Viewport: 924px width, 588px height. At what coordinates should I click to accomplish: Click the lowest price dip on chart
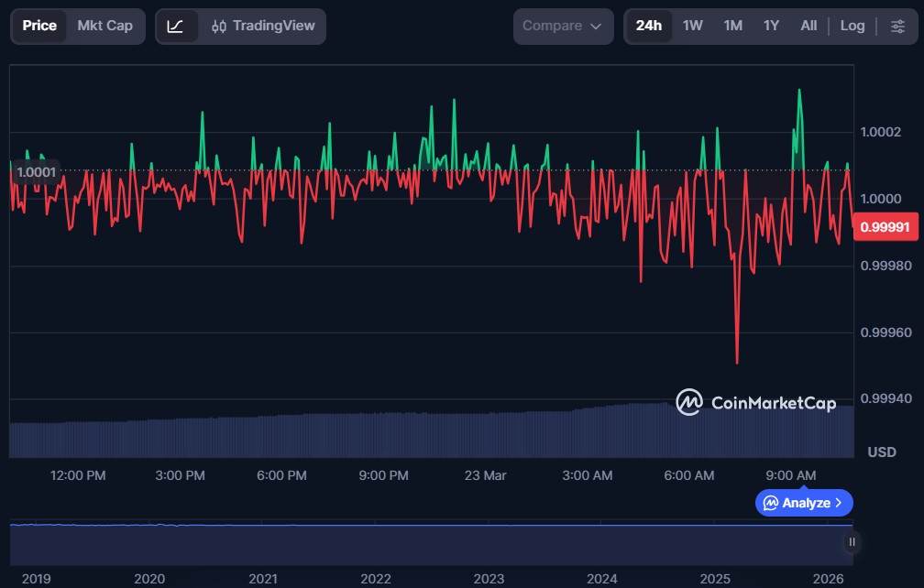(737, 363)
